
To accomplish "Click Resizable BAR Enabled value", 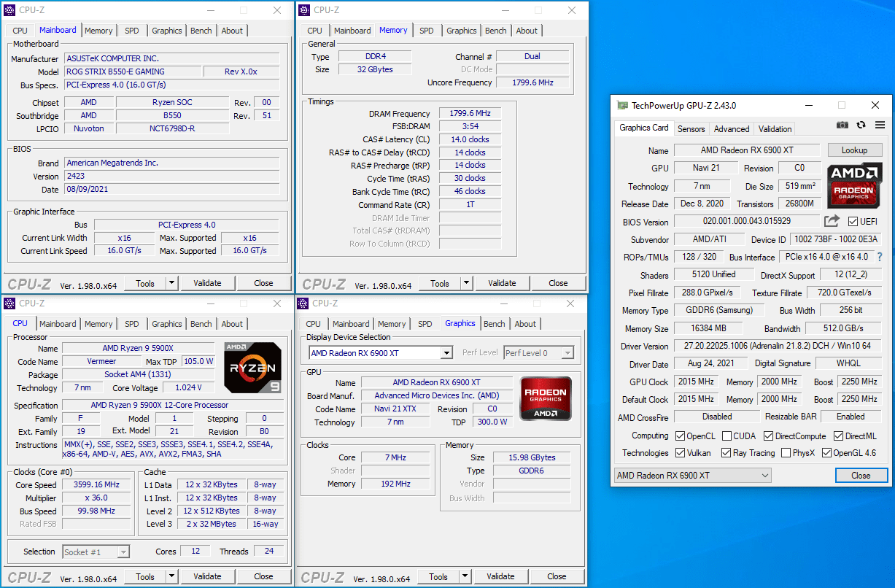I will pyautogui.click(x=851, y=417).
